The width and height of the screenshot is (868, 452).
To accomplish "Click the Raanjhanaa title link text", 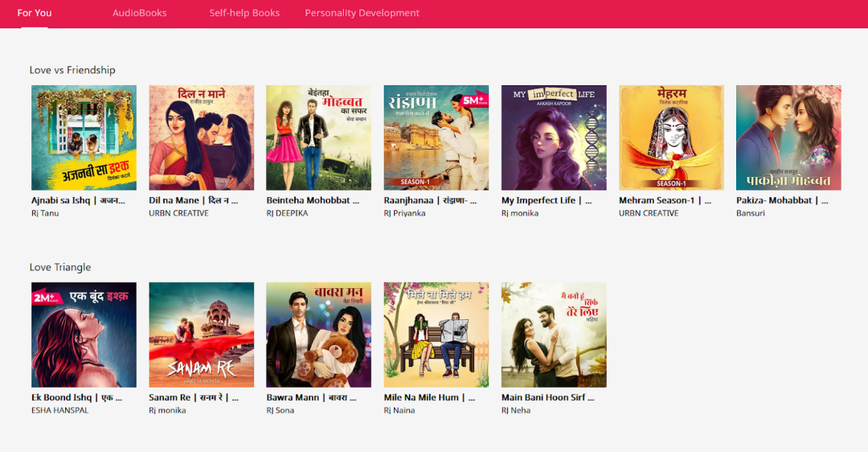I will [x=430, y=200].
